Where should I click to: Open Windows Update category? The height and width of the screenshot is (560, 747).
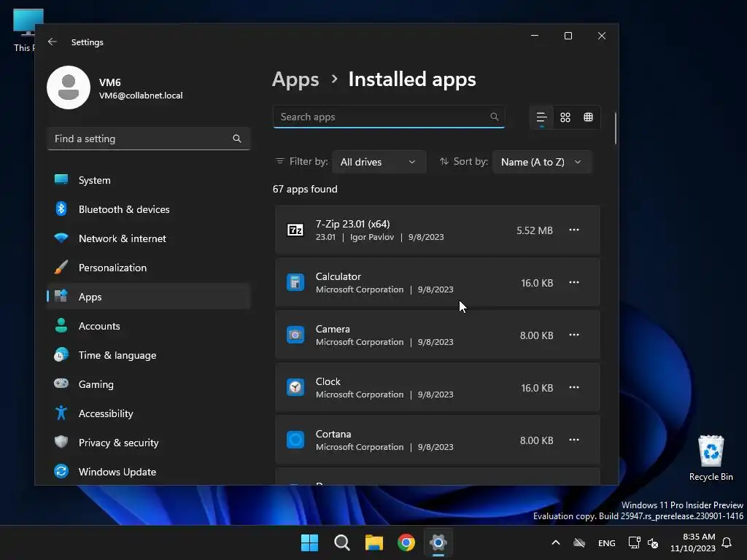(x=149, y=472)
